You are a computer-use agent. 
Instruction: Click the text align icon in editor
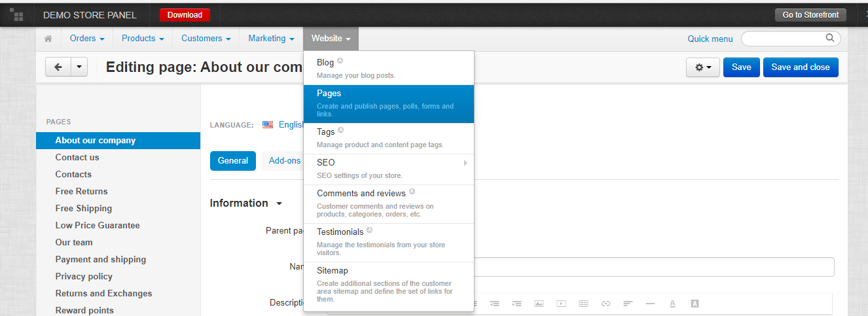tap(628, 304)
